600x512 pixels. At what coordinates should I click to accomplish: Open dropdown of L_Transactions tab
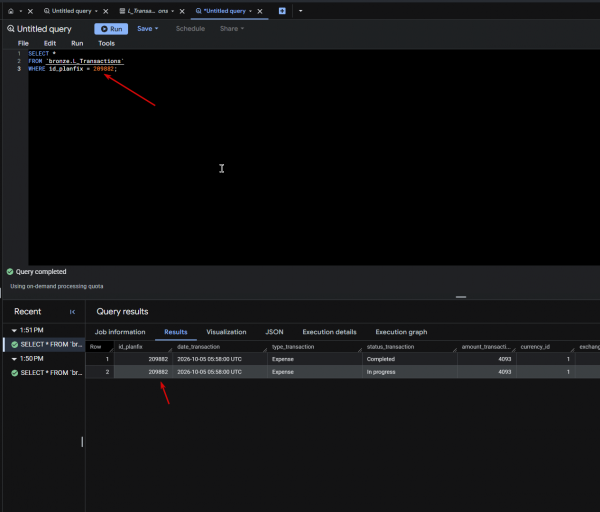coord(173,11)
